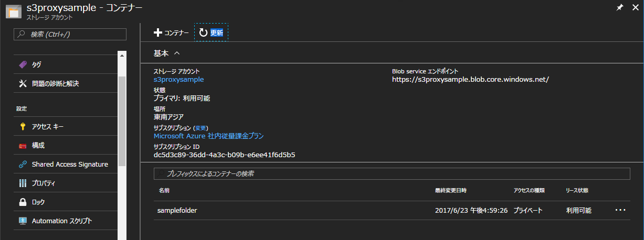Screen dimensions: 644x240
Task: Open the samplefolder row ellipsis menu
Action: [620, 210]
